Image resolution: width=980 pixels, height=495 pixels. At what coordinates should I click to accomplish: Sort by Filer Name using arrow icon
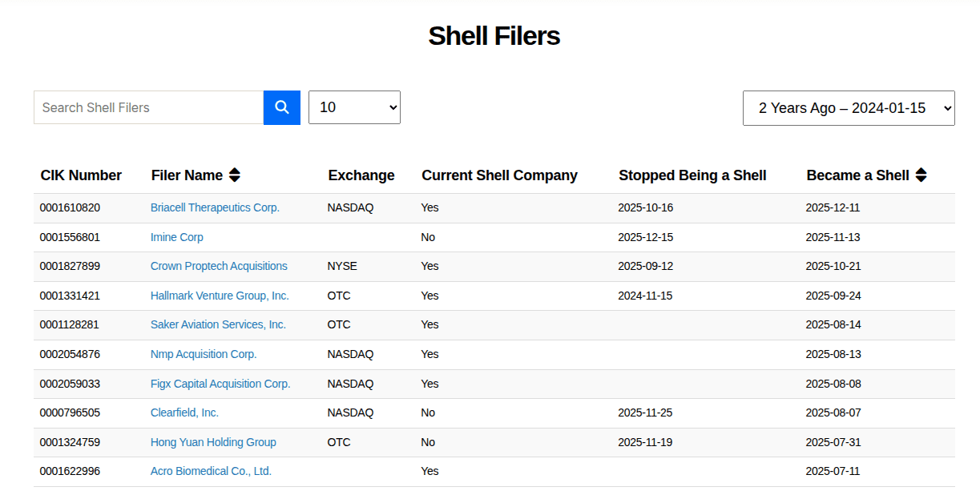point(234,175)
